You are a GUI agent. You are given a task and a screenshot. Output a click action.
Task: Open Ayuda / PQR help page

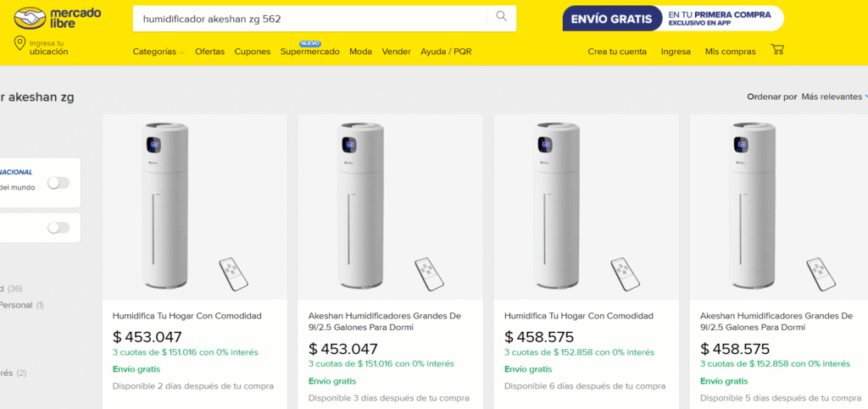point(446,52)
